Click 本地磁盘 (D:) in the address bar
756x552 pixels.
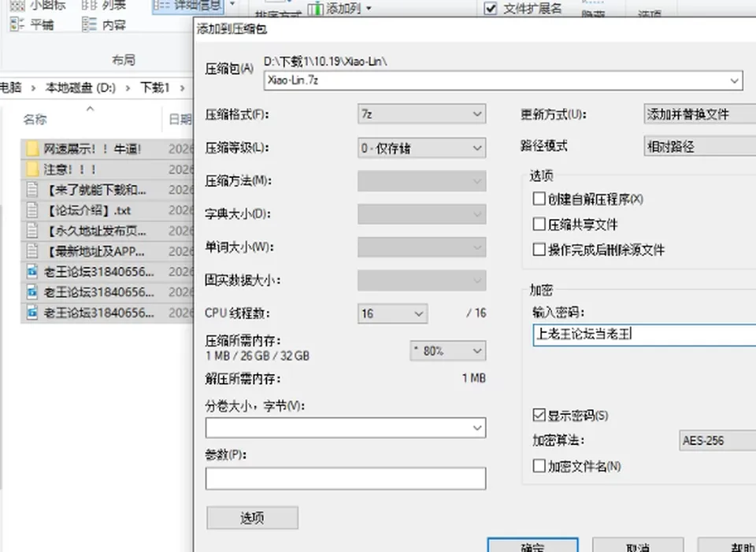coord(80,87)
